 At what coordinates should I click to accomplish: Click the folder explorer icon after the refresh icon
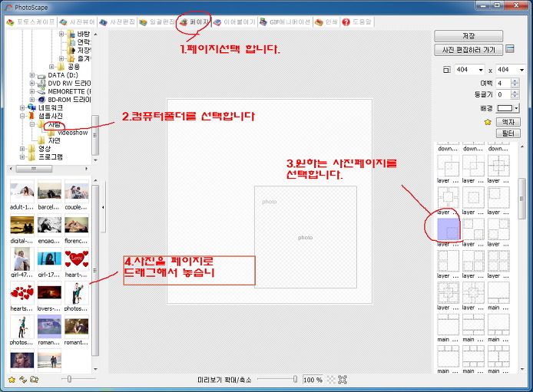[x=34, y=380]
